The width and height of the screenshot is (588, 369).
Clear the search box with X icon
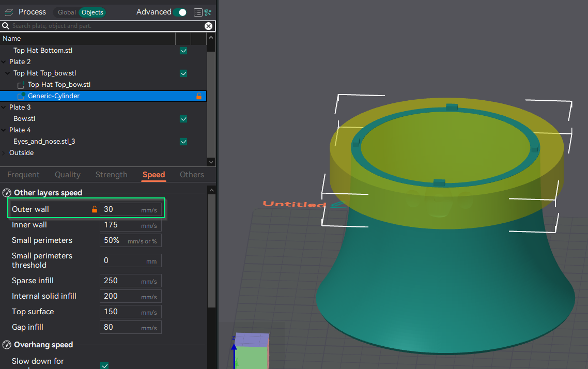pyautogui.click(x=208, y=26)
